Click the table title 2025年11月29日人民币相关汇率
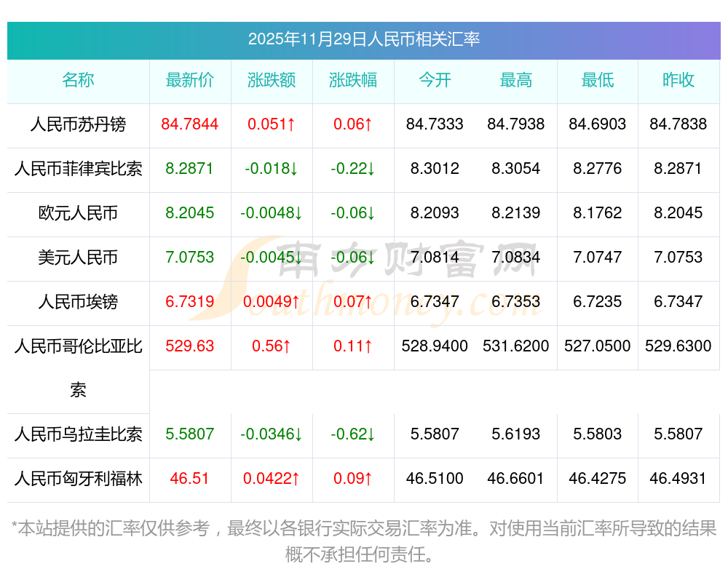Viewport: 728px width, 577px height. click(x=363, y=39)
